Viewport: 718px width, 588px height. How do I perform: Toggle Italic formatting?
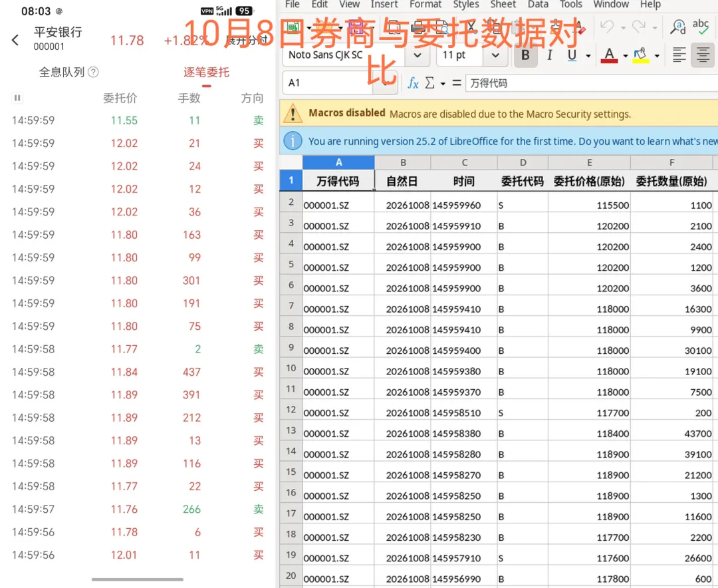coord(549,55)
